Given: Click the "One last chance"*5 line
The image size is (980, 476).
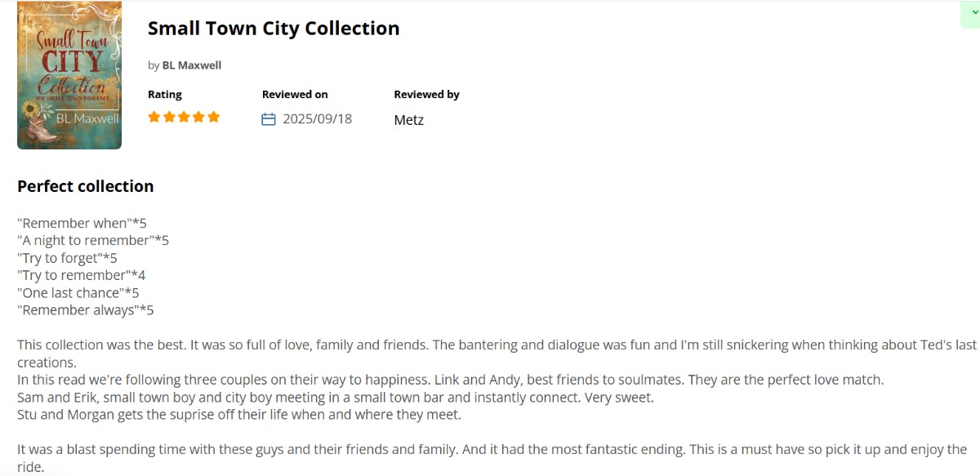Looking at the screenshot, I should 78,292.
